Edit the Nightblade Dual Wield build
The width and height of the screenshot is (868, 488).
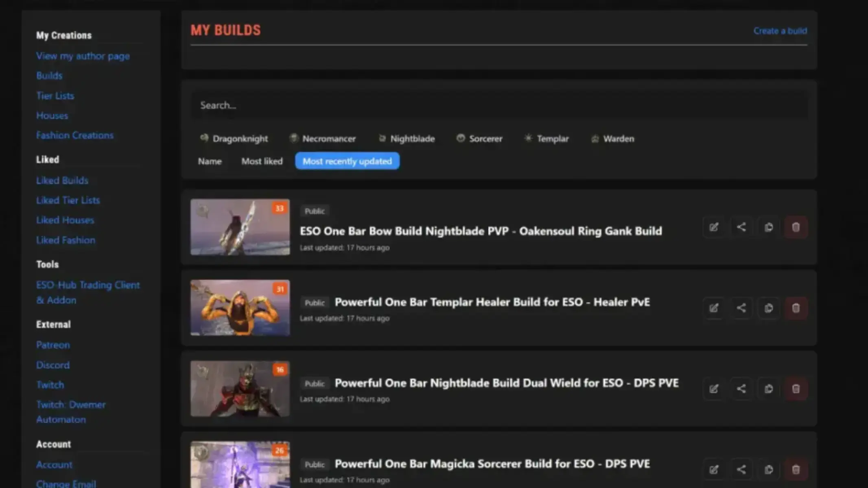pyautogui.click(x=714, y=389)
